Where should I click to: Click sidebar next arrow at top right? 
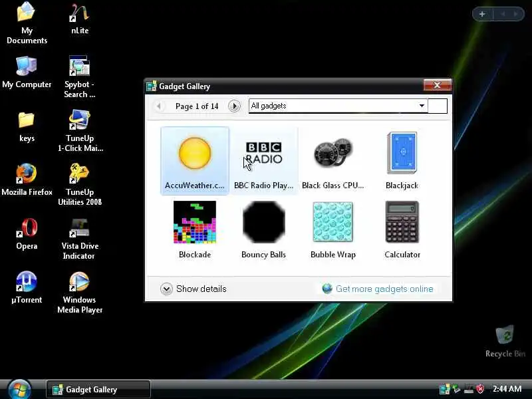pyautogui.click(x=516, y=14)
